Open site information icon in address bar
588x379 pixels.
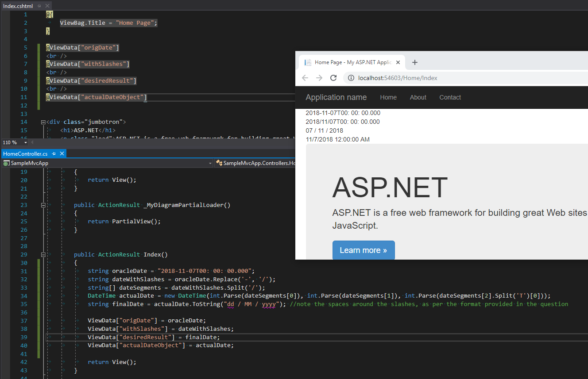(351, 78)
